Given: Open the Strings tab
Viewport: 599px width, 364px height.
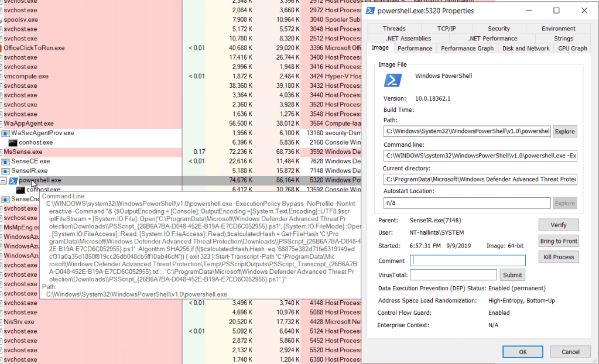Looking at the screenshot, I should 563,39.
